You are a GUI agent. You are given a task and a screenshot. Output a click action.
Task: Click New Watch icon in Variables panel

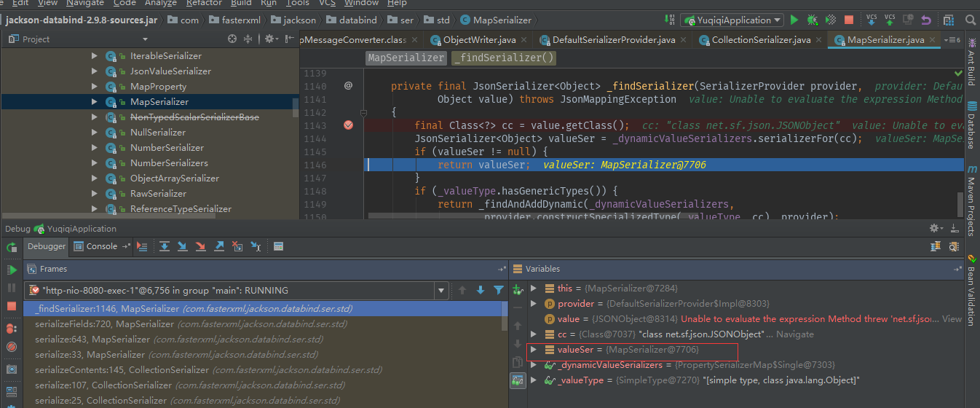[x=518, y=290]
